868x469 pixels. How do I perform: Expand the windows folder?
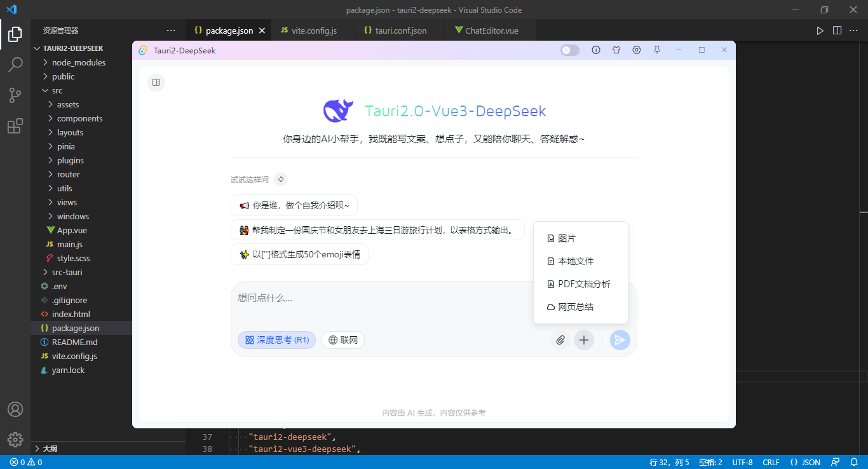[81, 216]
